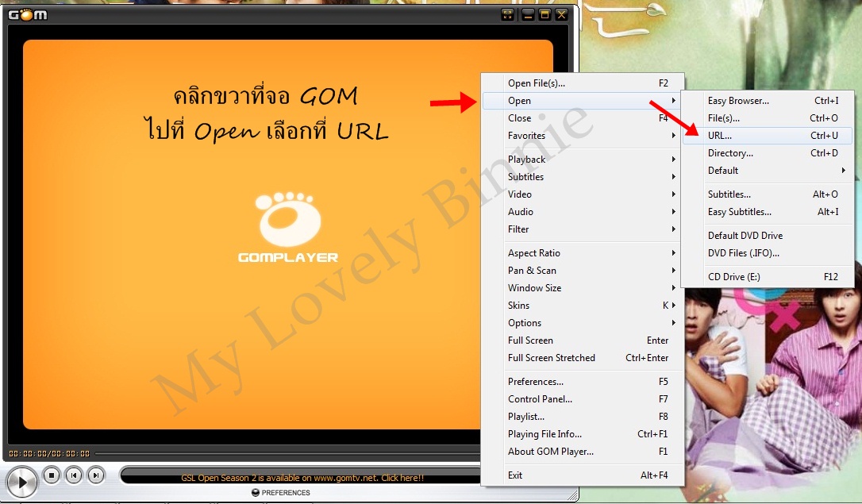Click the compact-mode icon in the title bar
The height and width of the screenshot is (504, 862).
(508, 15)
